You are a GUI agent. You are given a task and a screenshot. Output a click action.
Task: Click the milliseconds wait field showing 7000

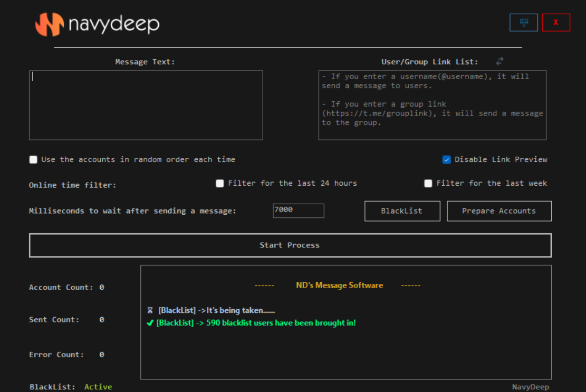click(x=298, y=211)
